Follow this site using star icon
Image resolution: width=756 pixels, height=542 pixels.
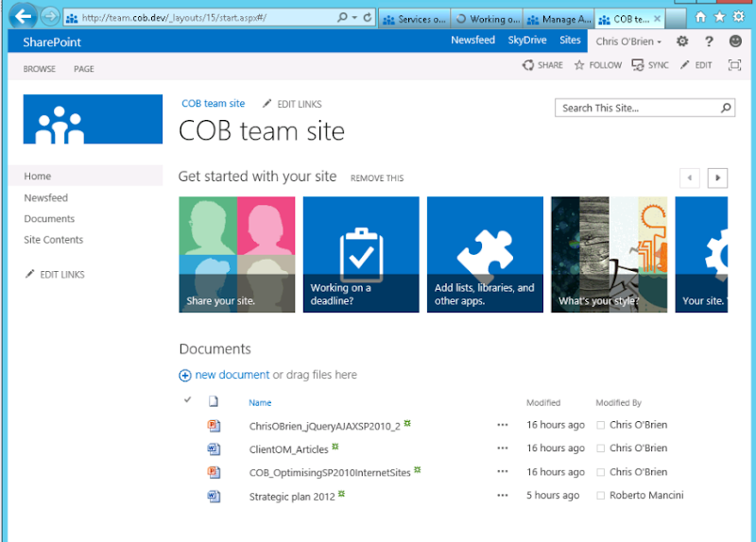click(x=579, y=65)
